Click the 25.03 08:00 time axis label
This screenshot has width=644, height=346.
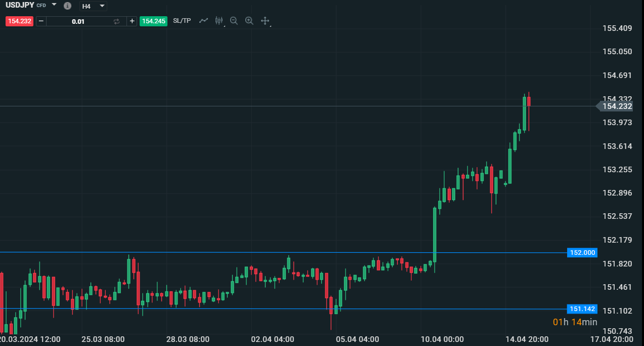pyautogui.click(x=103, y=339)
